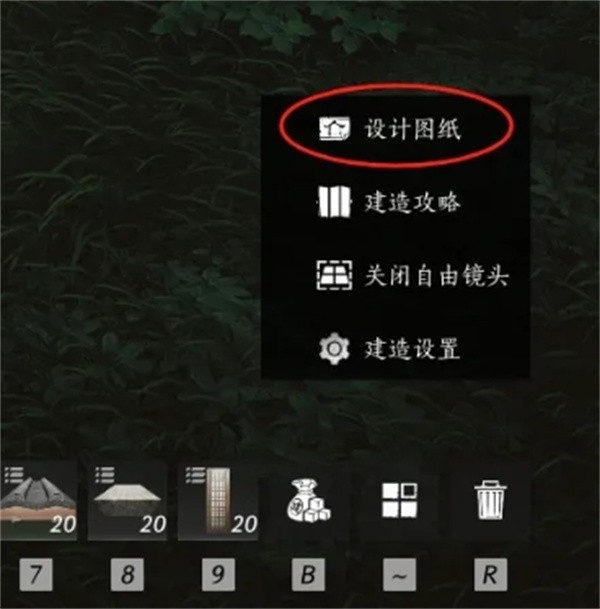The image size is (600, 609).
Task: Click the B hotkey label
Action: 308,574
